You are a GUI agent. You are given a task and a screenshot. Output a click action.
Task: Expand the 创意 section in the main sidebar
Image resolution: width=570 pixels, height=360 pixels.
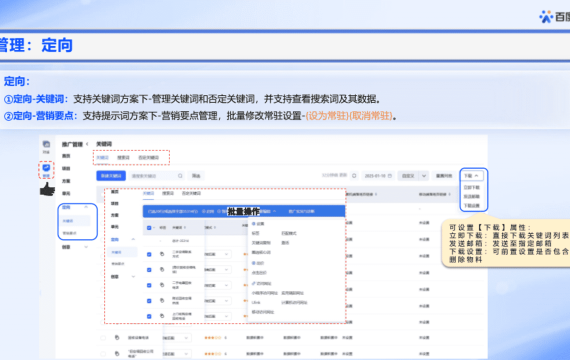(86, 247)
